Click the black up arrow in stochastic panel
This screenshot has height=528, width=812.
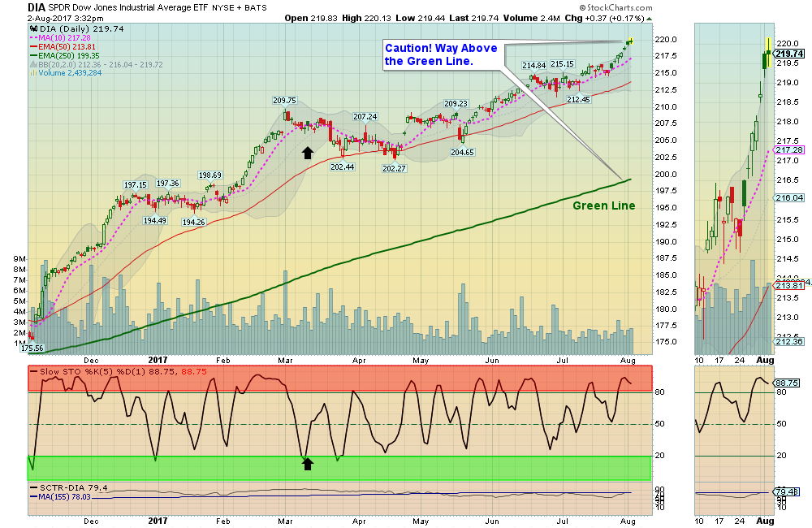[x=308, y=464]
